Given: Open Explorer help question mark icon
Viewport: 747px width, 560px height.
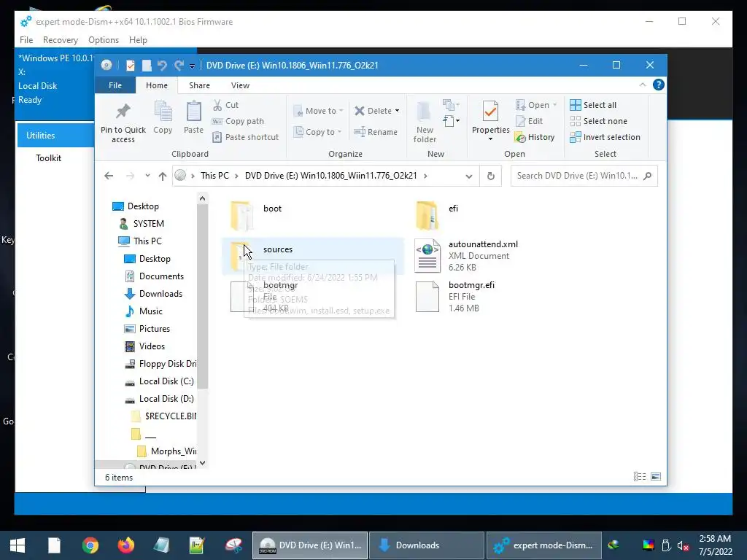Looking at the screenshot, I should [659, 85].
